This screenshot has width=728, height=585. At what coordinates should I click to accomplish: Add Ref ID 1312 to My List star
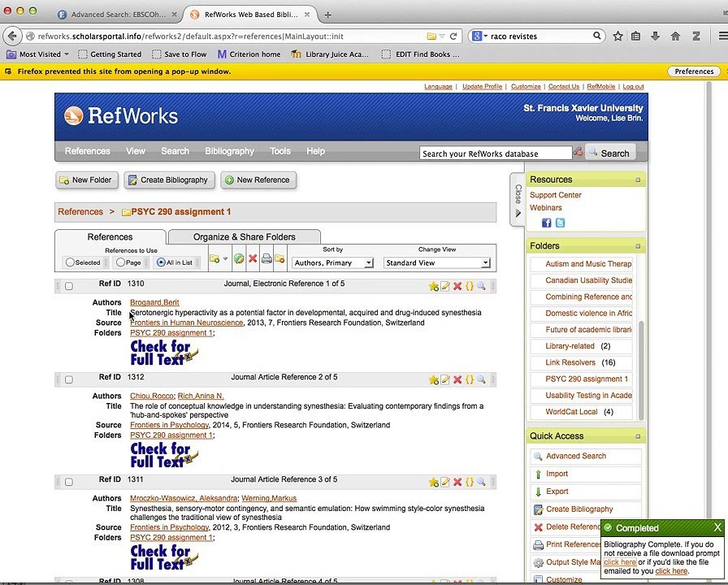tap(434, 380)
